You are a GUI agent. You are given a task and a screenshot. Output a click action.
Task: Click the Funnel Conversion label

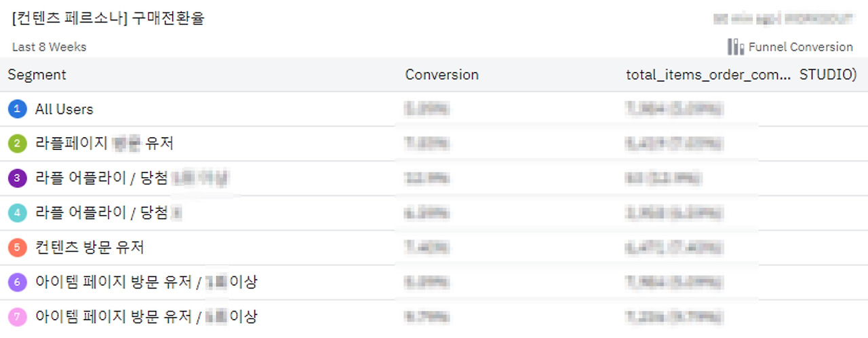point(800,47)
